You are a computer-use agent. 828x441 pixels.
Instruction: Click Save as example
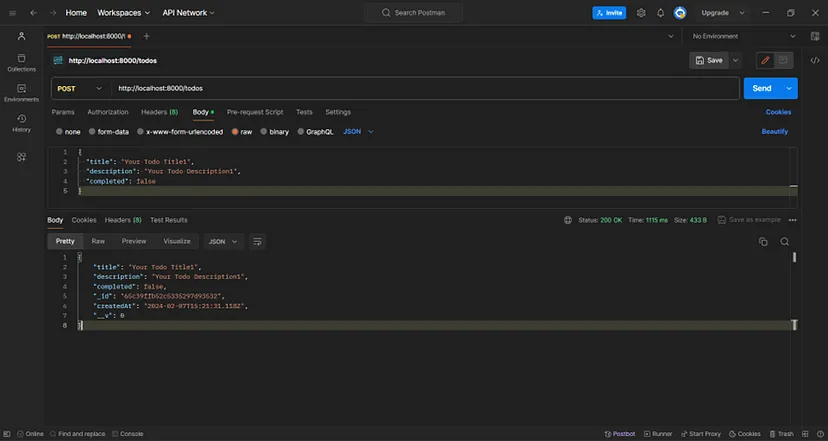click(x=749, y=220)
